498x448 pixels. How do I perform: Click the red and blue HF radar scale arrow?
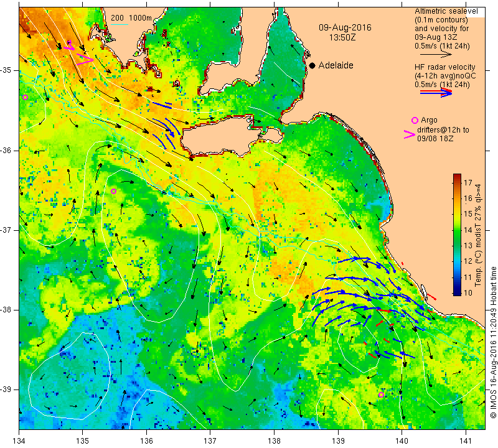[436, 92]
